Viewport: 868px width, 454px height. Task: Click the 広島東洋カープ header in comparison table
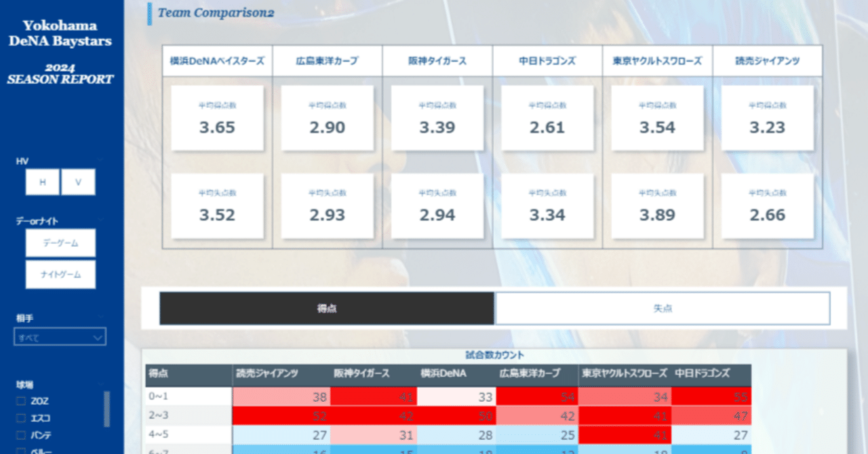coord(328,61)
